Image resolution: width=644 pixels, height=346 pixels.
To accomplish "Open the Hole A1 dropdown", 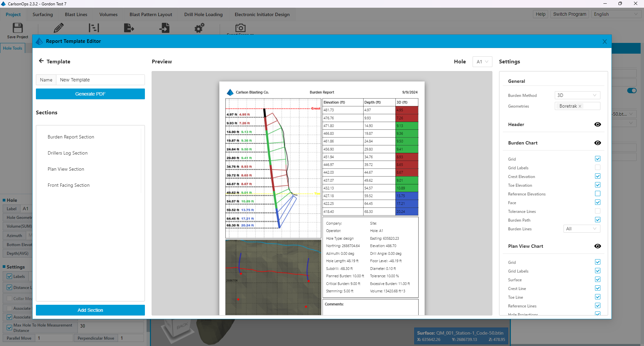I will pyautogui.click(x=482, y=62).
